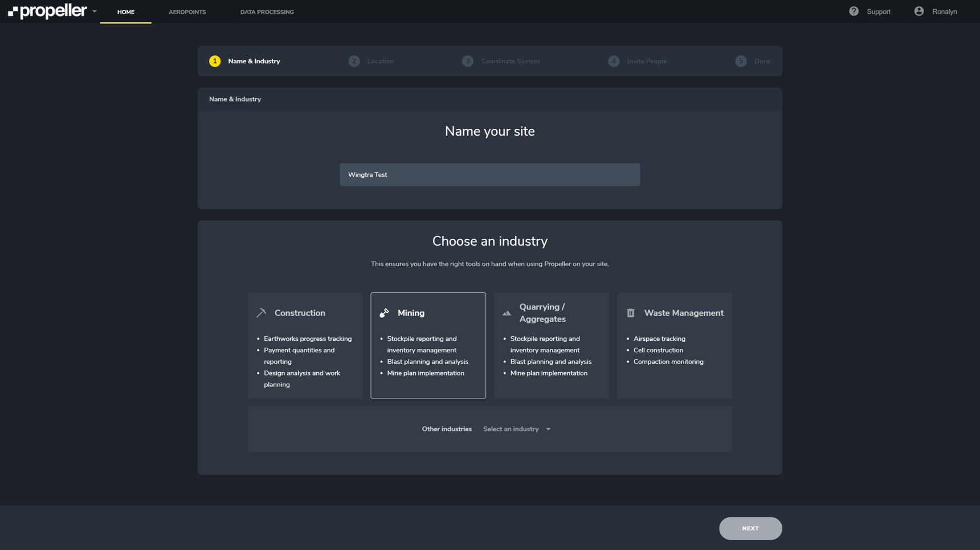Jump to the Location step
Viewport: 980px width, 550px height.
click(x=380, y=61)
